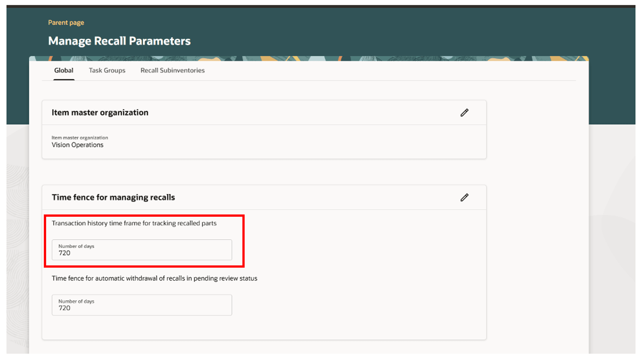Click the decorative patterned banner strip
The height and width of the screenshot is (358, 644).
308,58
